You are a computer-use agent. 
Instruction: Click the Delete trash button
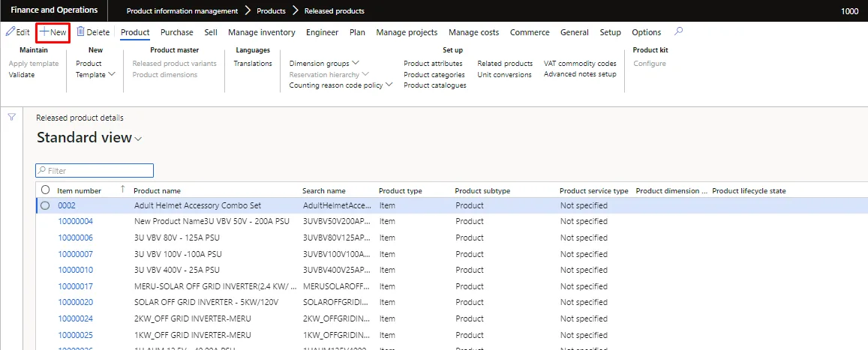(x=93, y=32)
